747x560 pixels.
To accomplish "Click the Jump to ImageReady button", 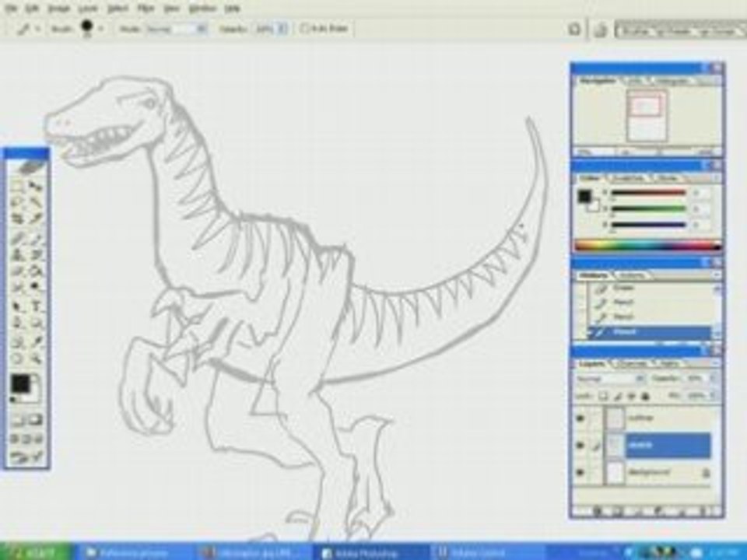I will 27,457.
